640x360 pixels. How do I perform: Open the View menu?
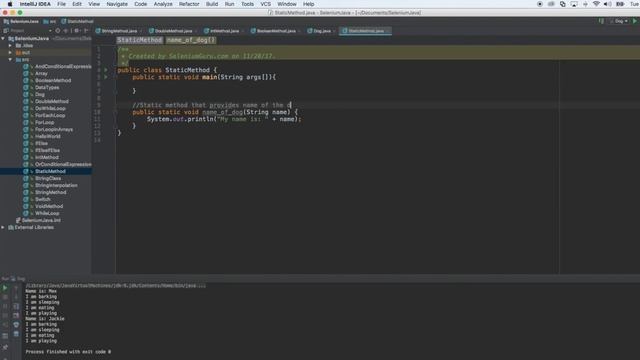click(94, 4)
